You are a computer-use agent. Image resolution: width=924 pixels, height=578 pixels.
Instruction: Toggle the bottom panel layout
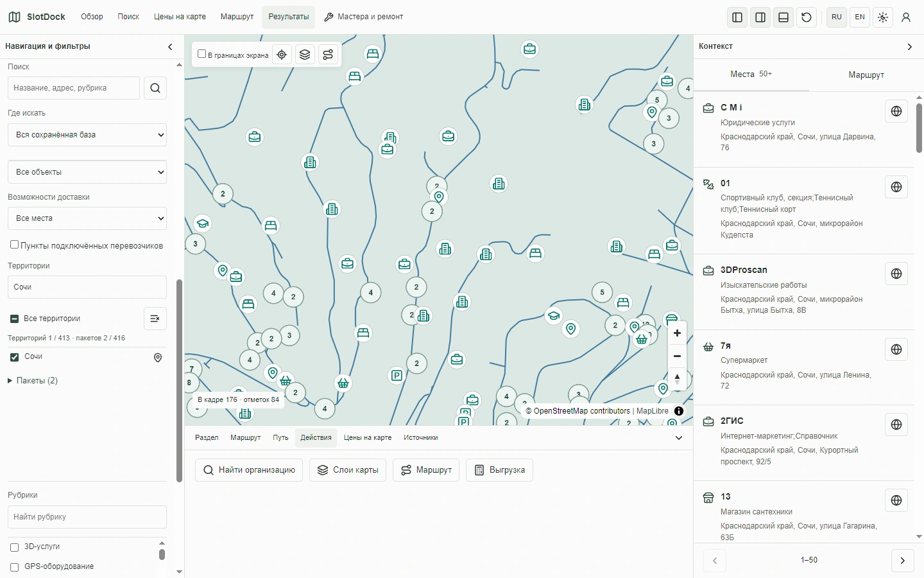(x=783, y=17)
